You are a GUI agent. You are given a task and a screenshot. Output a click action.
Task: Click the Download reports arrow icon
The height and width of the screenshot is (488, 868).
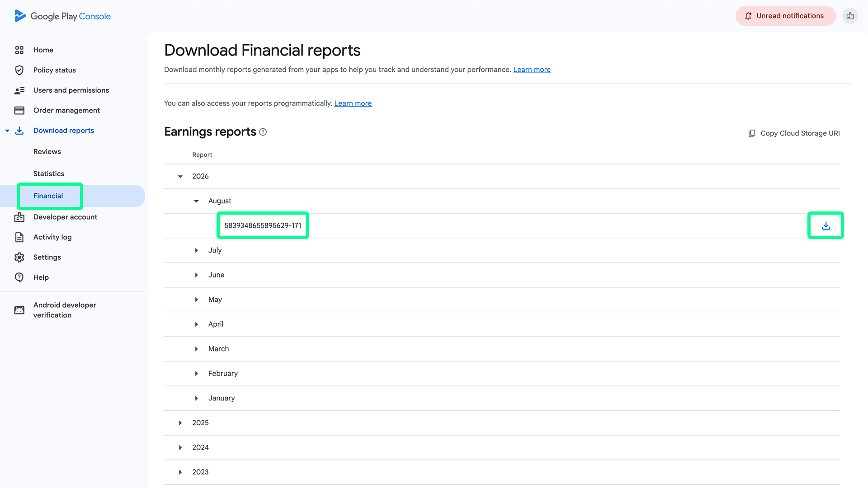click(19, 131)
